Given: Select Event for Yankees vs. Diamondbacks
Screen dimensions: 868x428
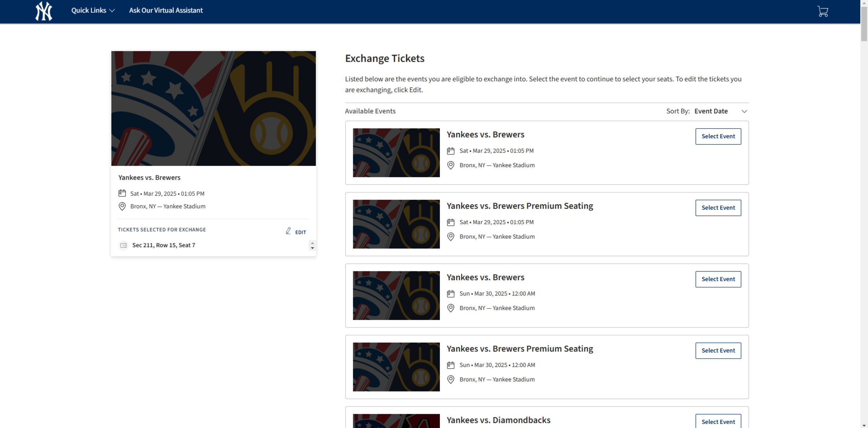Looking at the screenshot, I should coord(718,421).
